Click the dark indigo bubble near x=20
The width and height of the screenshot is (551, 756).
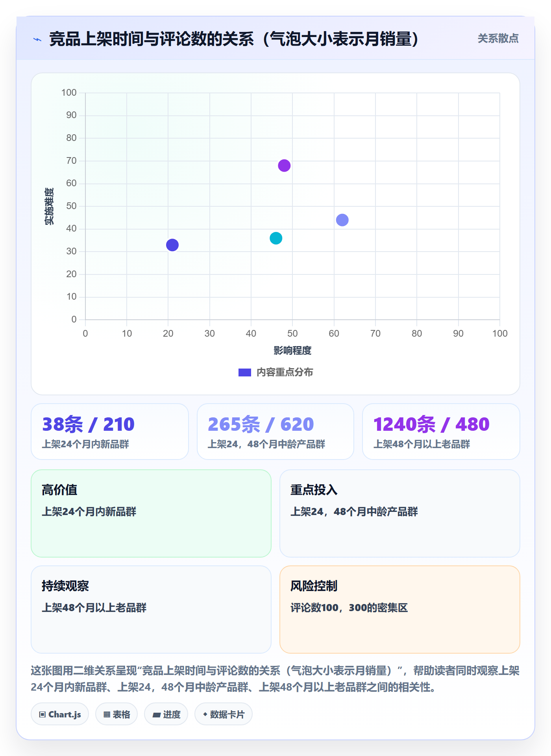(172, 245)
